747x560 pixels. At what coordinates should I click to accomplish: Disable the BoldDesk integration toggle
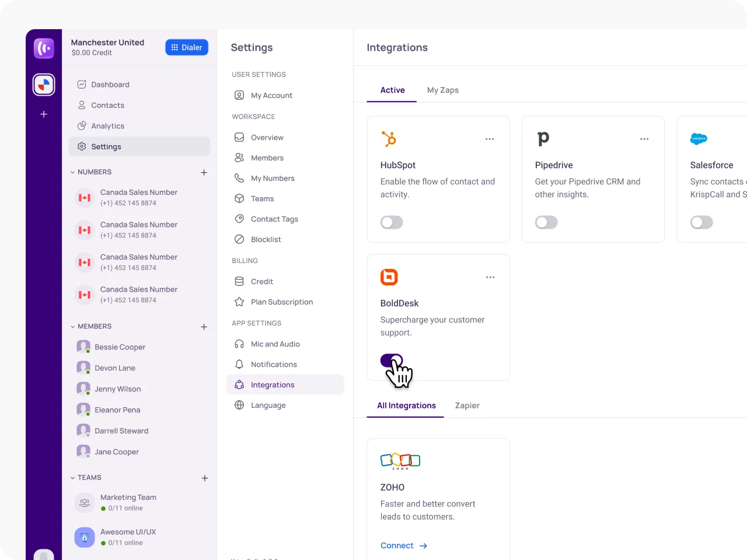pos(392,360)
